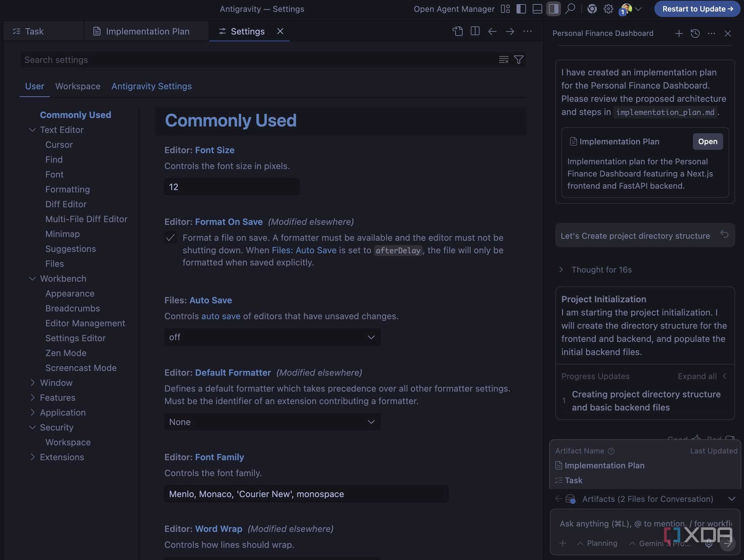Edit the Font Size value field
744x560 pixels.
(232, 187)
